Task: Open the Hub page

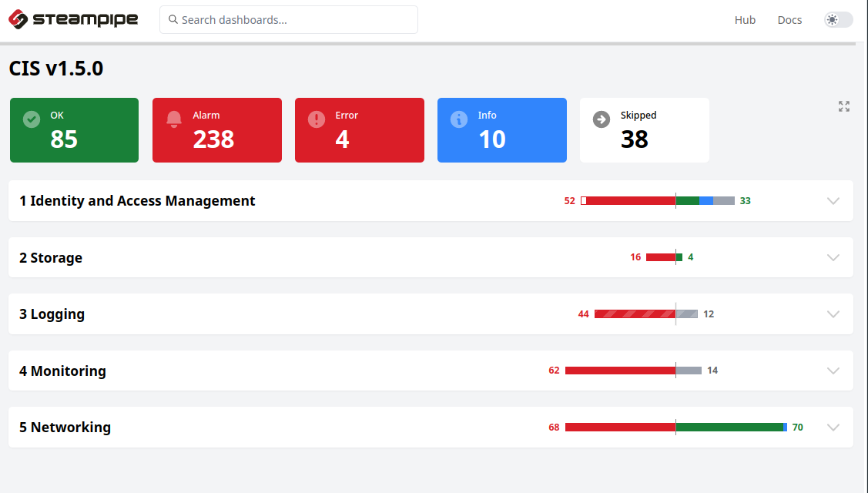Action: (745, 19)
